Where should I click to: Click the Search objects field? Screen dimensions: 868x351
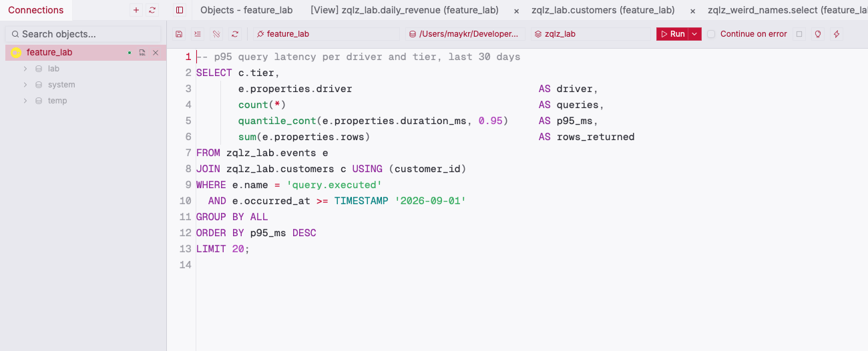83,34
